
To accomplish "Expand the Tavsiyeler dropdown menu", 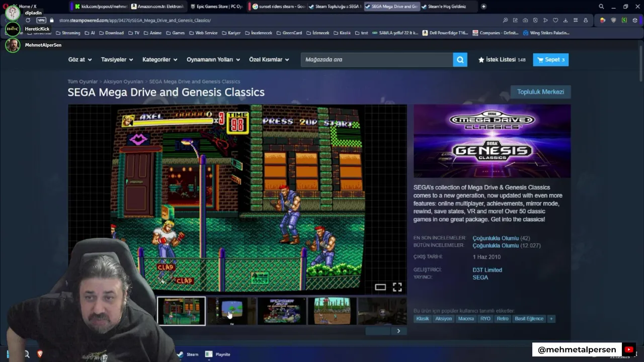I will [117, 59].
